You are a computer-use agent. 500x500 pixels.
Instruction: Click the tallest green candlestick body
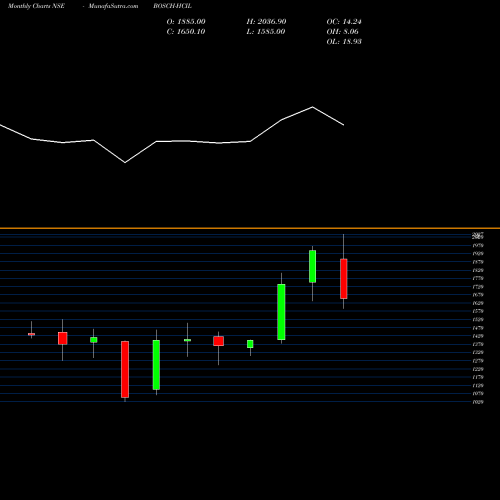281,312
